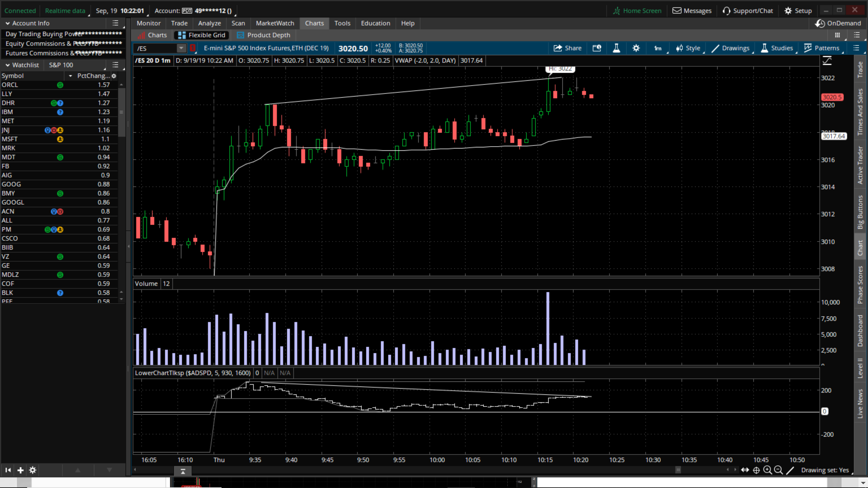Toggle the Dashboard sidebar panel
The image size is (868, 488).
(x=860, y=331)
